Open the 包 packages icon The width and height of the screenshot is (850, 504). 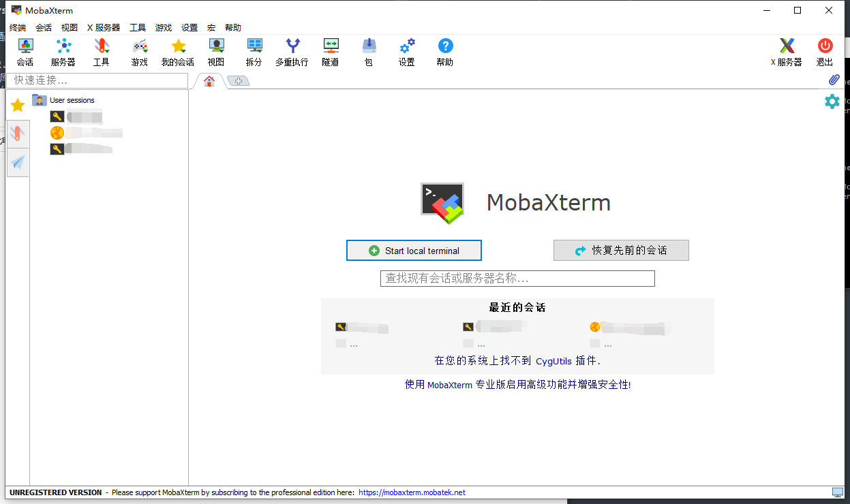(368, 51)
